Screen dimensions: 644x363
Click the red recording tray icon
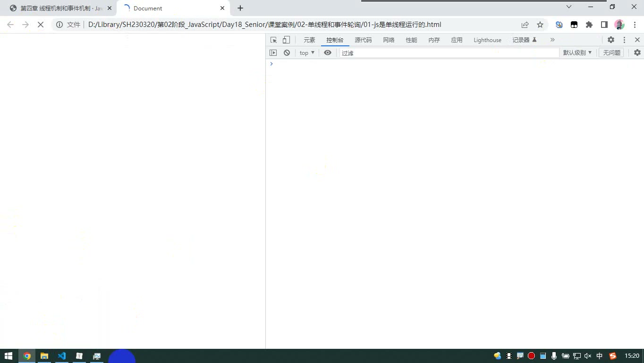coord(531,356)
